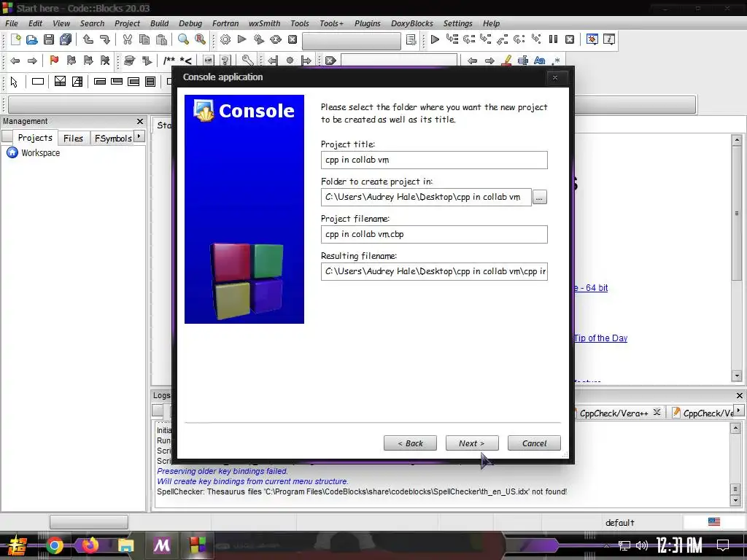Open the File menu

pos(12,23)
